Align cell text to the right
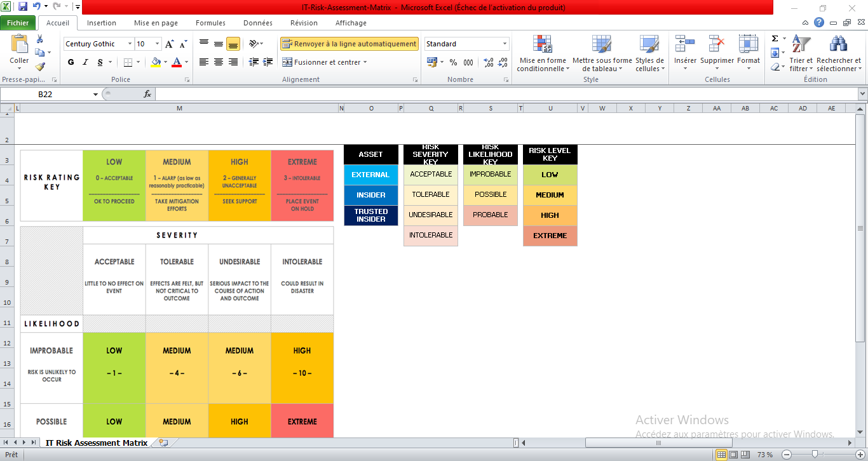868x461 pixels. click(233, 62)
